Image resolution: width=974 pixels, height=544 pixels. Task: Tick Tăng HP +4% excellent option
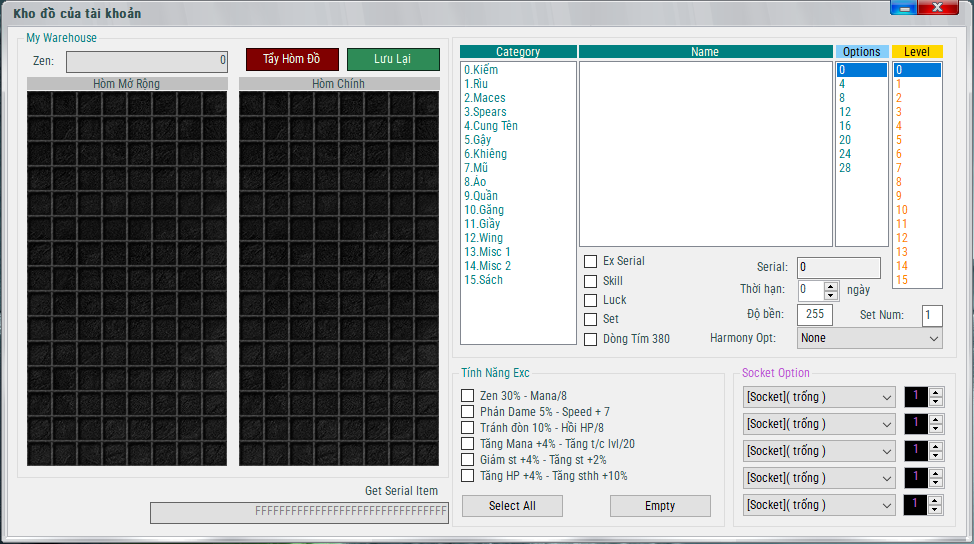click(x=468, y=476)
